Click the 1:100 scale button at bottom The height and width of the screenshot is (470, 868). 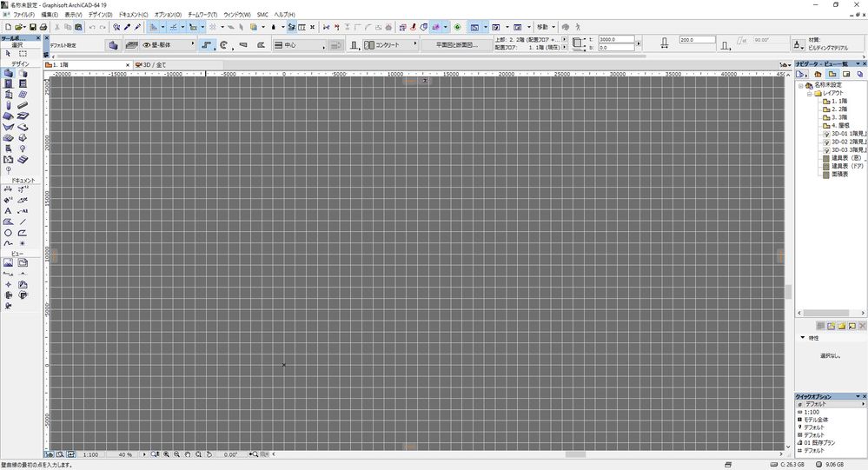tap(90, 454)
